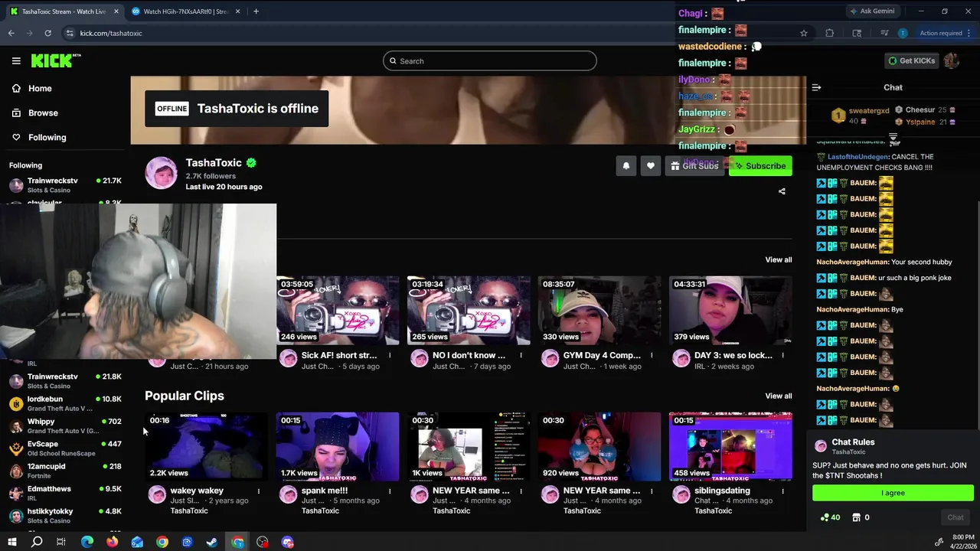This screenshot has width=980, height=551.
Task: Open Windows Start menu
Action: point(11,542)
